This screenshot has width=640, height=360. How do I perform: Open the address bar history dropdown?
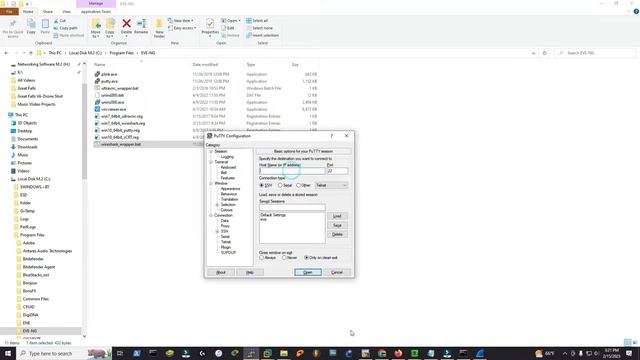533,53
